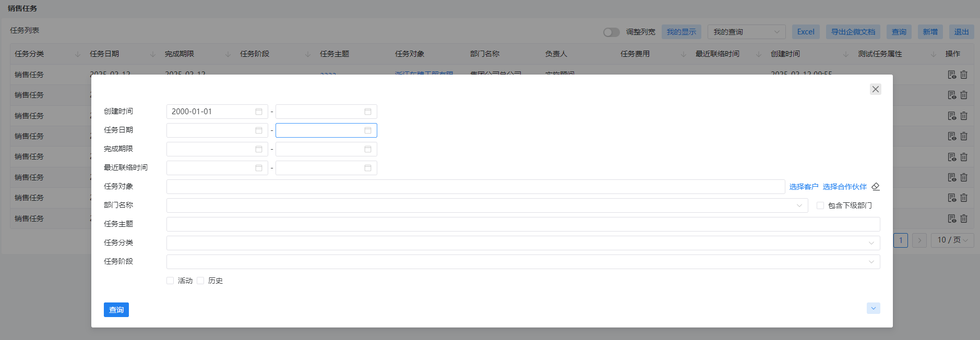Click the edit document icon in first table row
The width and height of the screenshot is (980, 340).
point(952,75)
